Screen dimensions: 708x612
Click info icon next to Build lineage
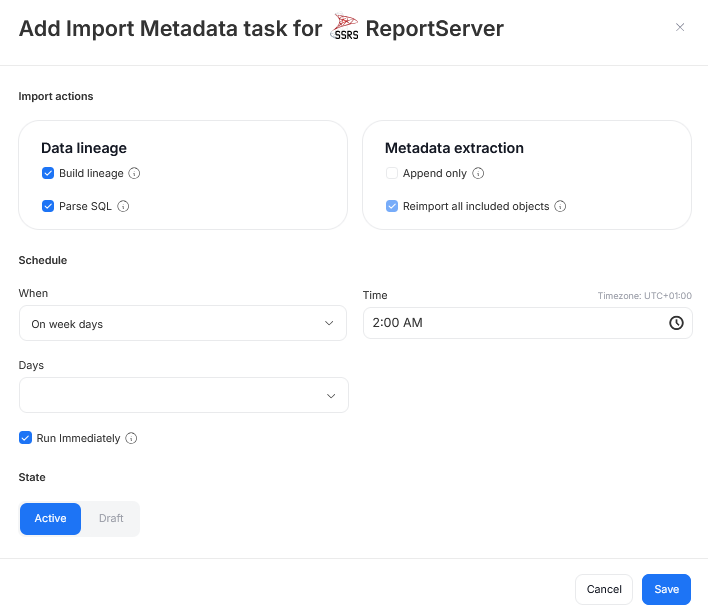pyautogui.click(x=135, y=173)
